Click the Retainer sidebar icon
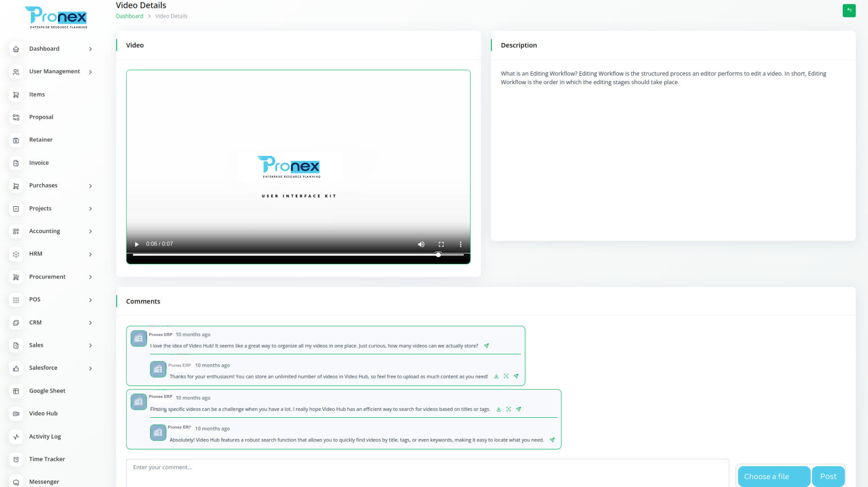This screenshot has width=868, height=487. pos(16,140)
